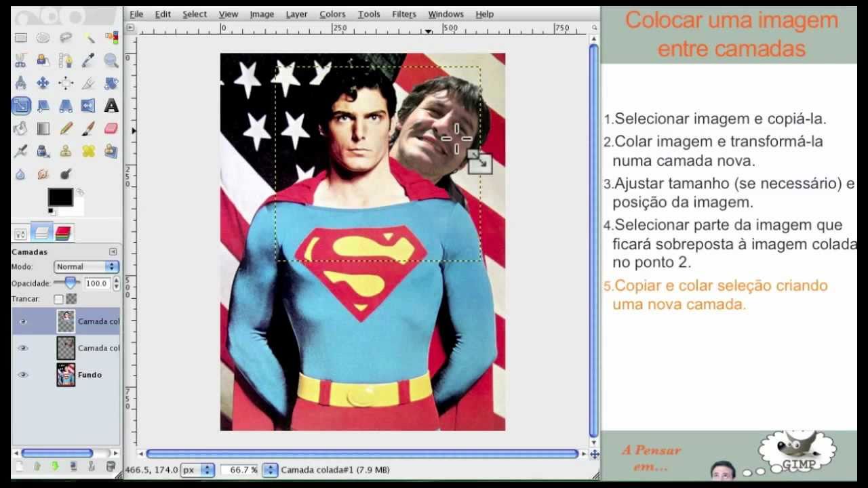Open the px unit dropdown
The width and height of the screenshot is (868, 488).
(198, 470)
